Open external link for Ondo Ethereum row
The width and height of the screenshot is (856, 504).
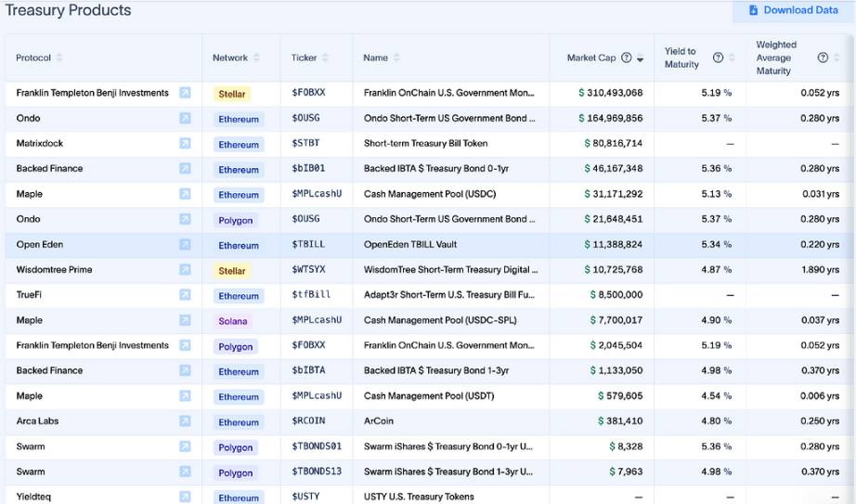185,118
